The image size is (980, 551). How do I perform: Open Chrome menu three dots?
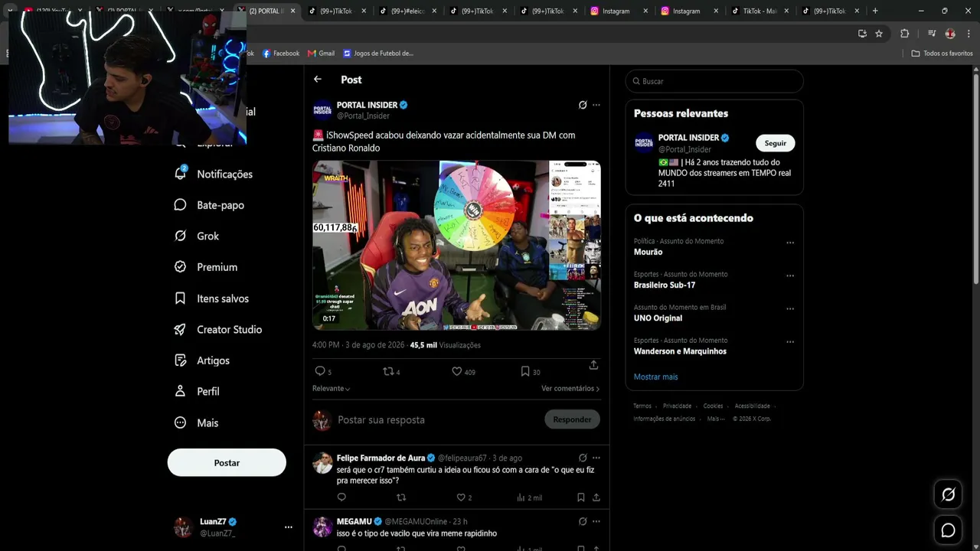[x=967, y=34]
